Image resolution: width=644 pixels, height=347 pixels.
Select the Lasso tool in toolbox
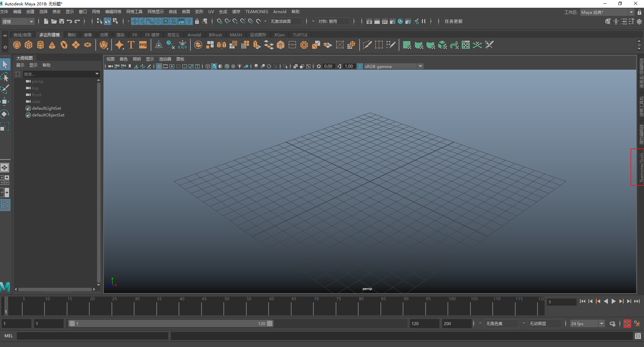point(5,77)
